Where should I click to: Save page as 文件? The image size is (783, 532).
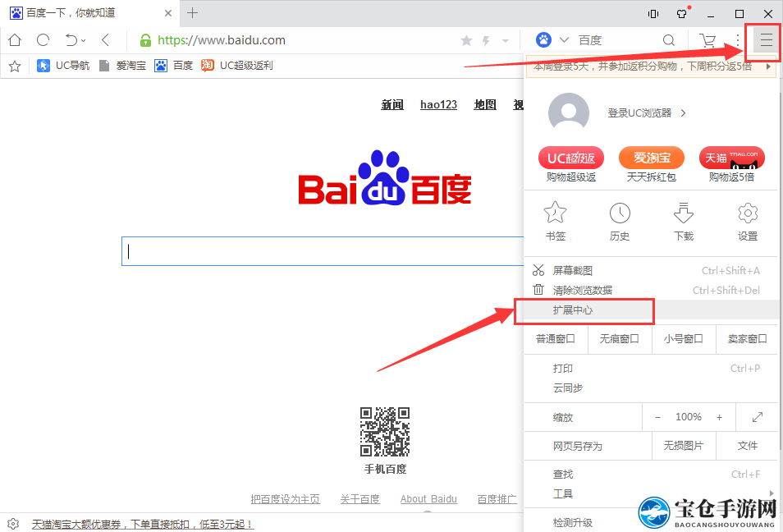(748, 446)
